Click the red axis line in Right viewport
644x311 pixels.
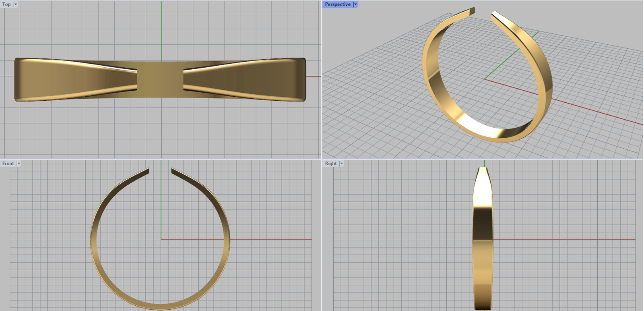[563, 240]
